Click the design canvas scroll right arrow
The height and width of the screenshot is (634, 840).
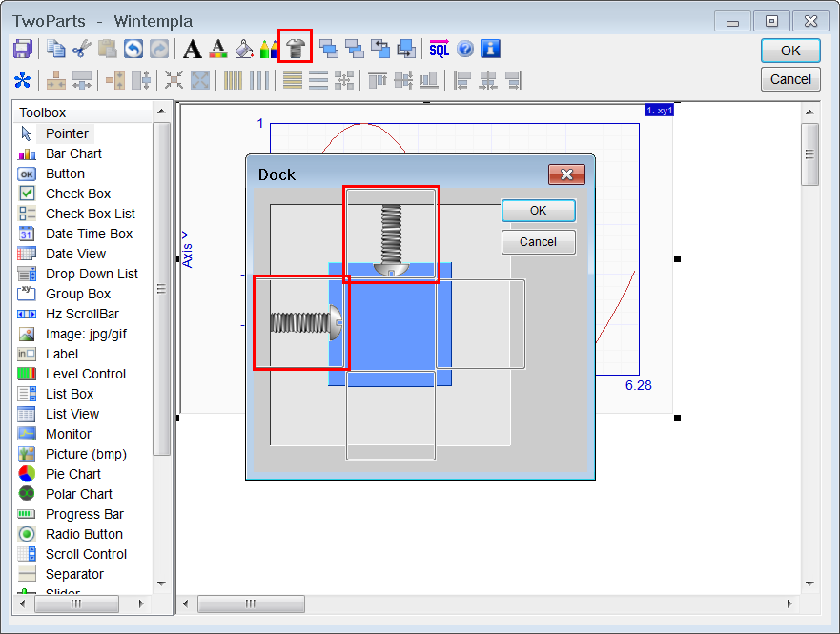(x=789, y=604)
